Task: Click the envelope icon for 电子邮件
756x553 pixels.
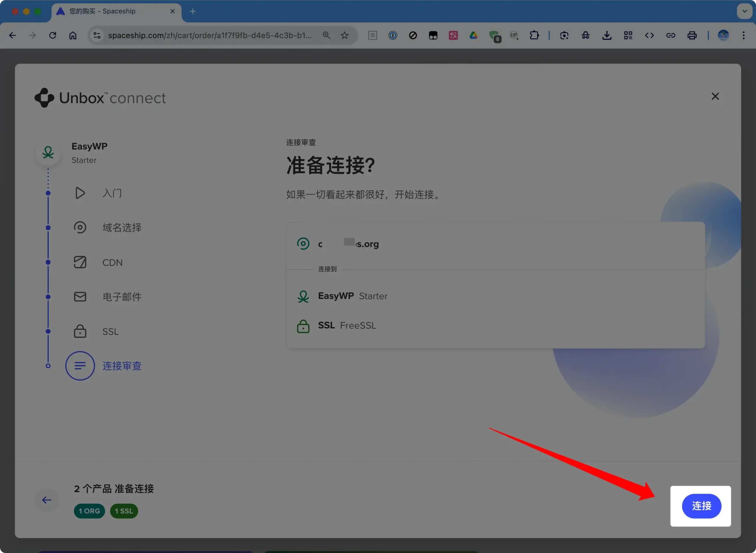Action: 80,296
